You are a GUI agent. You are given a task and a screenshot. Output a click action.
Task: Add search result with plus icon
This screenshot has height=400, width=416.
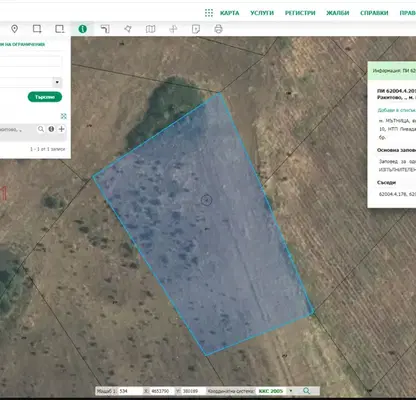tap(61, 129)
